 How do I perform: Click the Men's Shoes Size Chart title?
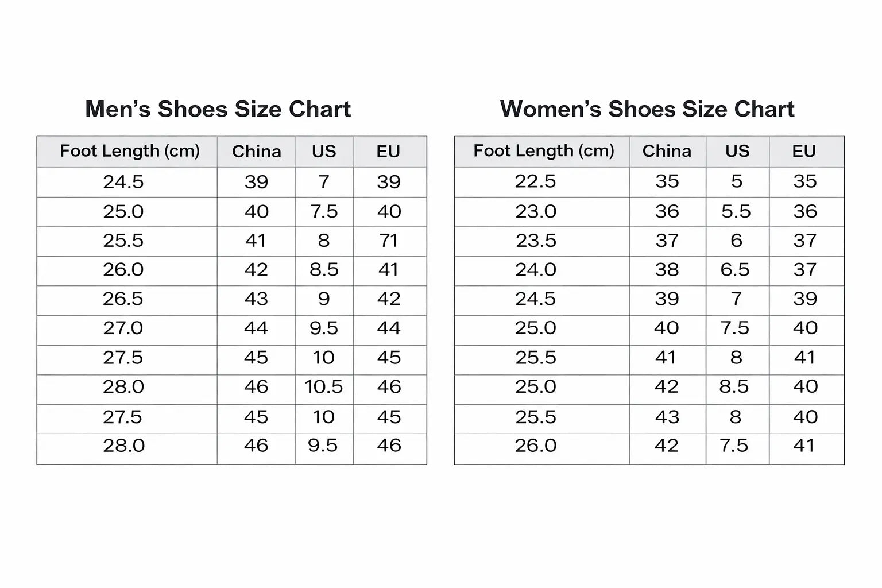(218, 109)
